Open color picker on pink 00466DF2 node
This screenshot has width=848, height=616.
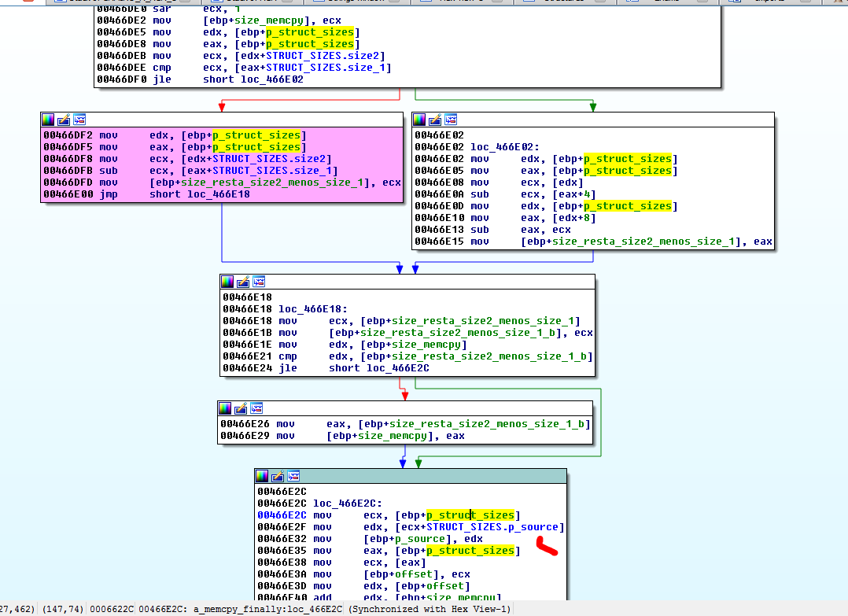pos(49,120)
